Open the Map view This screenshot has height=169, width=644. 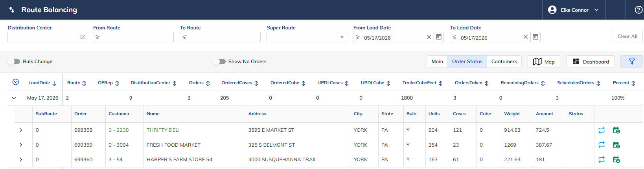pos(544,62)
